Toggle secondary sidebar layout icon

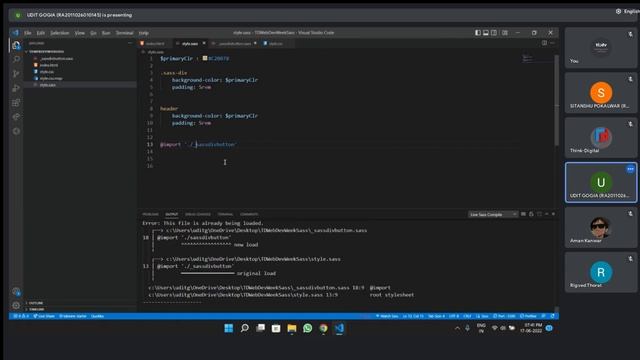(494, 33)
